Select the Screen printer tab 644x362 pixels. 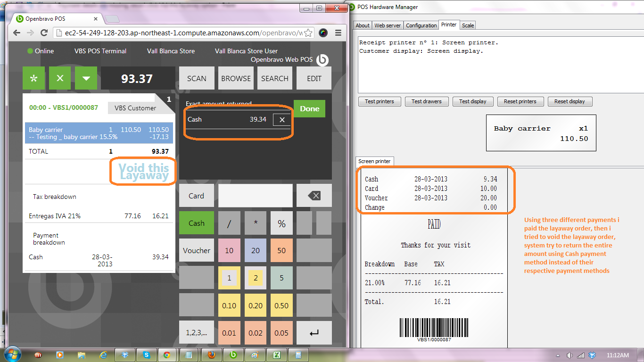(374, 161)
